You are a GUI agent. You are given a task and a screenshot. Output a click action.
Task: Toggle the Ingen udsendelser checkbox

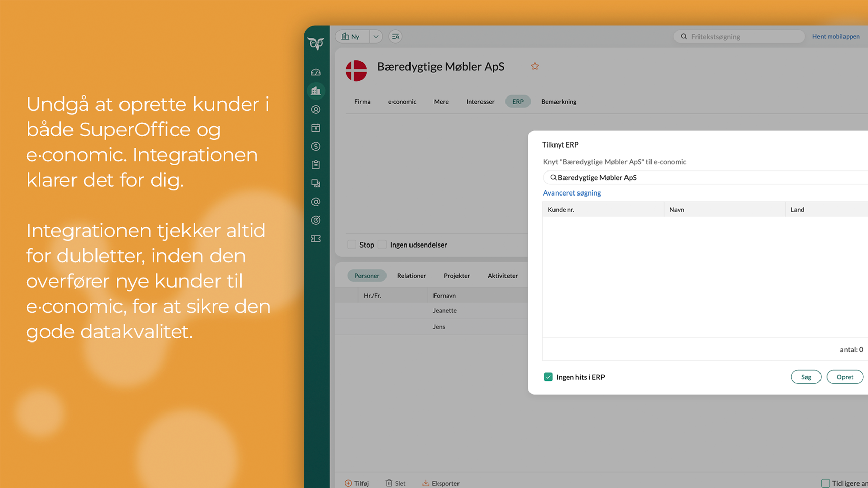click(x=382, y=245)
